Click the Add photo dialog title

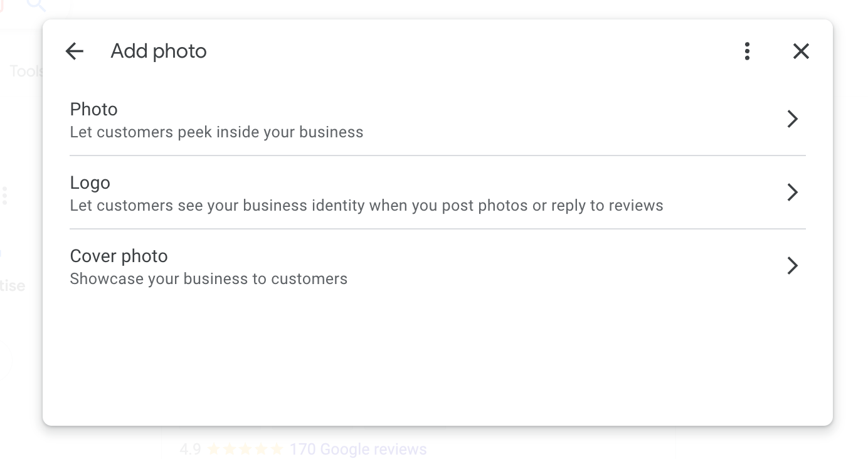159,51
